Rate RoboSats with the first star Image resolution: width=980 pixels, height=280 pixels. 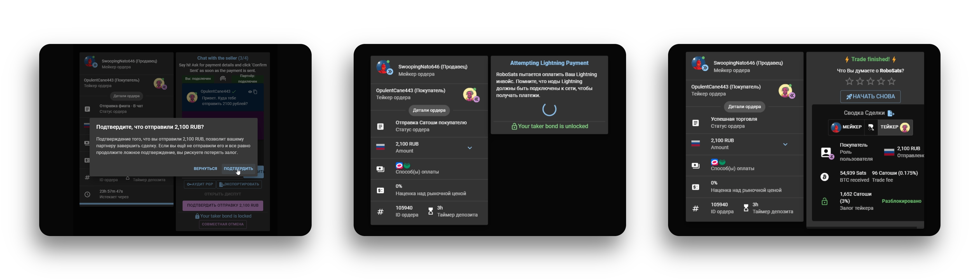click(849, 81)
